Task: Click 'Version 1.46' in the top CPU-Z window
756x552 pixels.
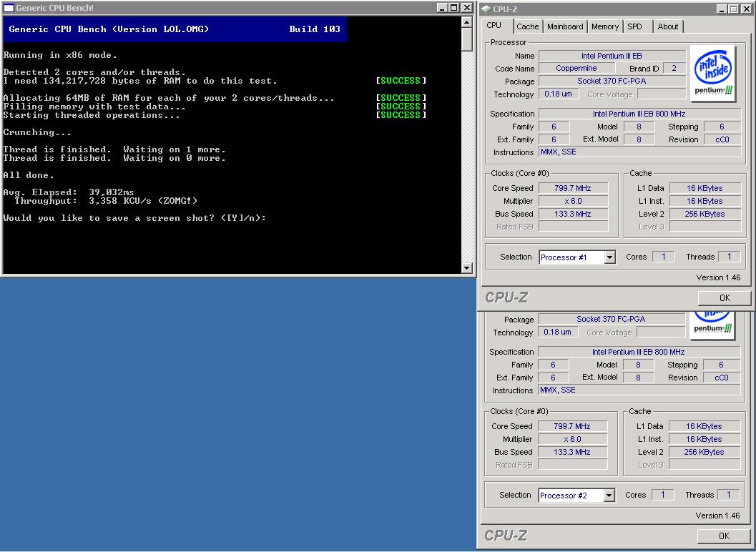Action: pyautogui.click(x=718, y=277)
